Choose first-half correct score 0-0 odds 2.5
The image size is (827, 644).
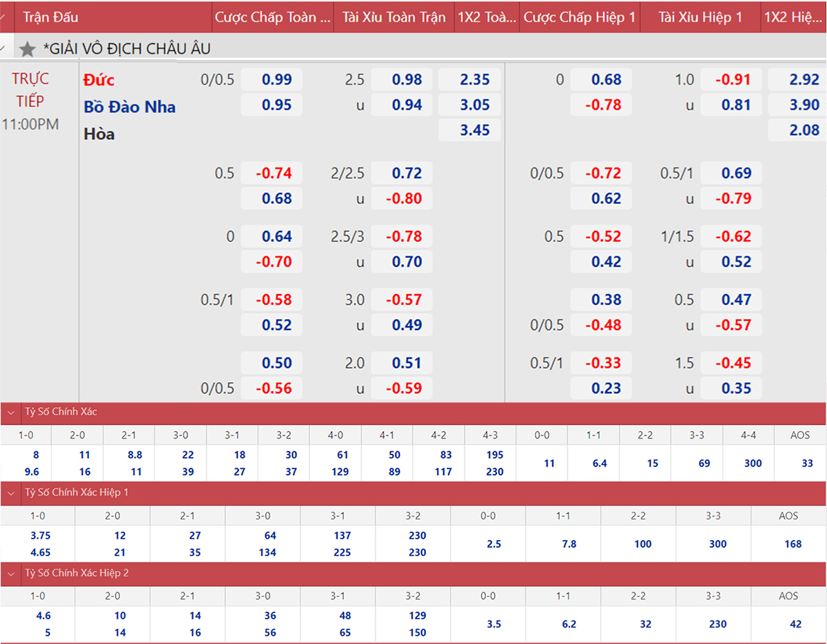[493, 544]
